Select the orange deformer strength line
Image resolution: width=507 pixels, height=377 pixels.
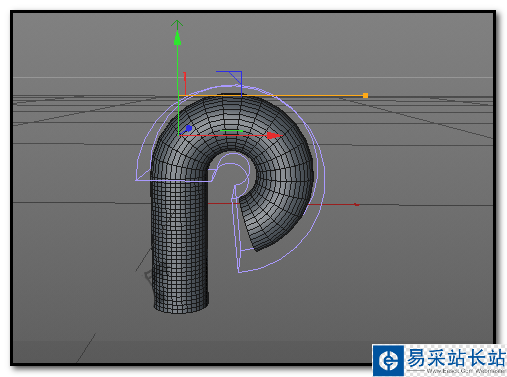pos(273,96)
